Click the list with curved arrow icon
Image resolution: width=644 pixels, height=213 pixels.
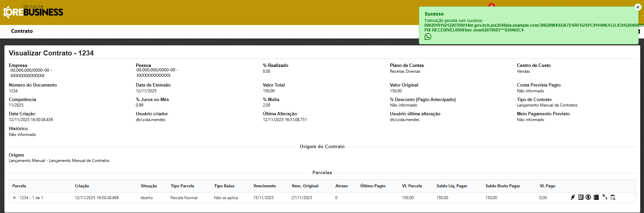click(x=604, y=197)
